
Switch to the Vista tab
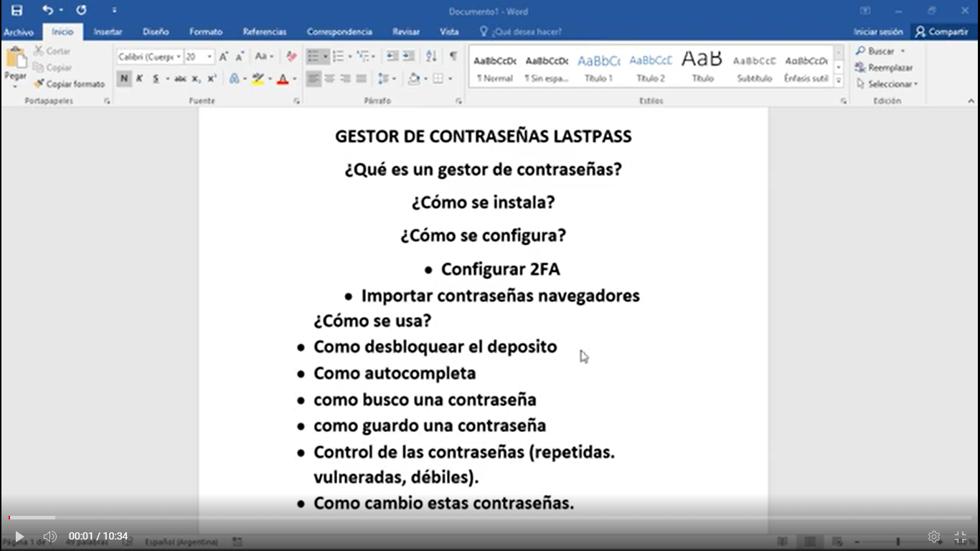click(x=449, y=32)
